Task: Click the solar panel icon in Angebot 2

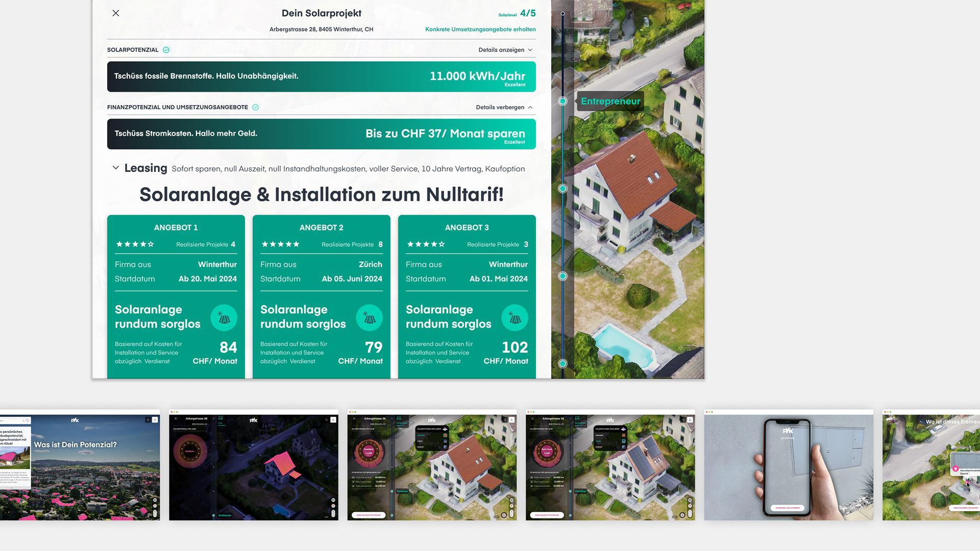Action: 370,318
